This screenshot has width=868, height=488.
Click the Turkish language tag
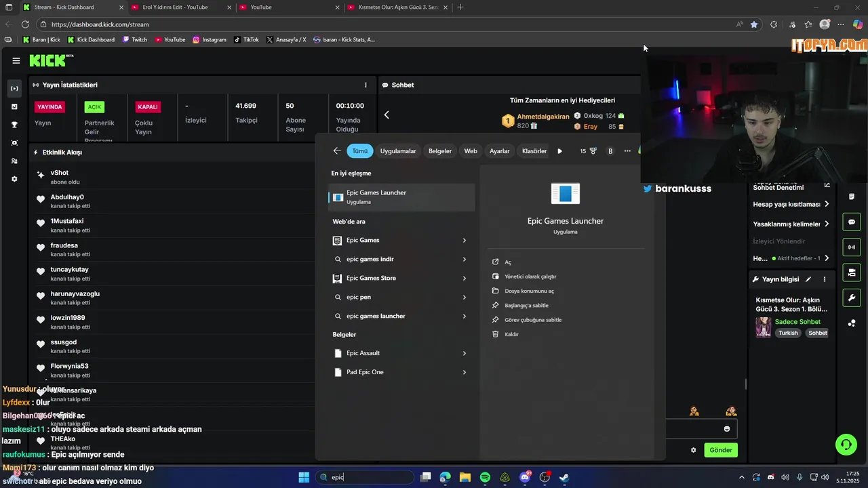[x=788, y=333]
